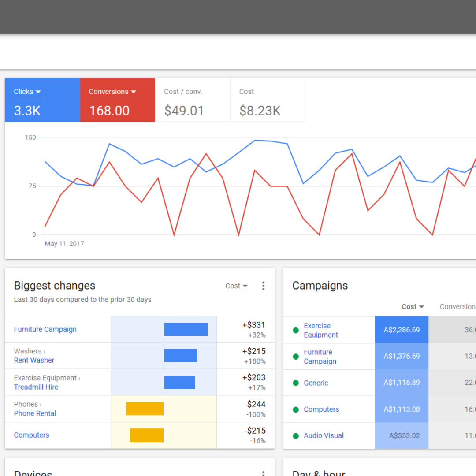The height and width of the screenshot is (476, 476).
Task: Select the Cost metric tile
Action: click(268, 100)
